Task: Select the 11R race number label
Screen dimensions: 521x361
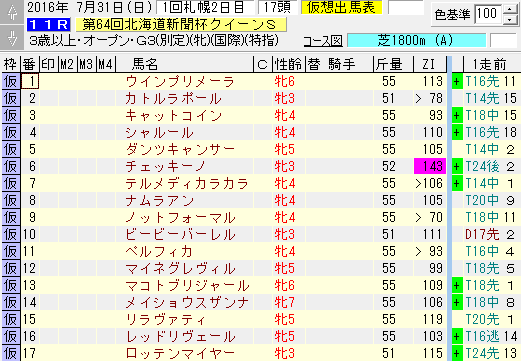Action: pos(49,24)
